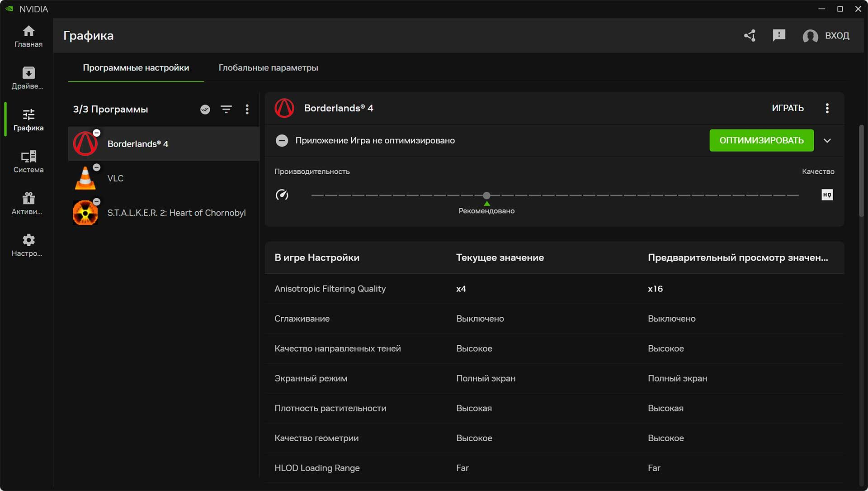Open the feedback icon in the header
This screenshot has height=491, width=868.
(x=779, y=35)
